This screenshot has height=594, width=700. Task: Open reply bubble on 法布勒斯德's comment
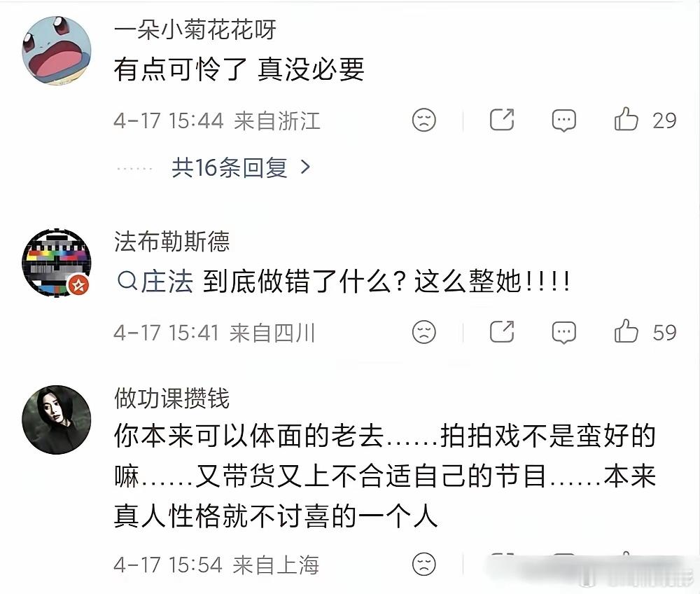[x=563, y=332]
